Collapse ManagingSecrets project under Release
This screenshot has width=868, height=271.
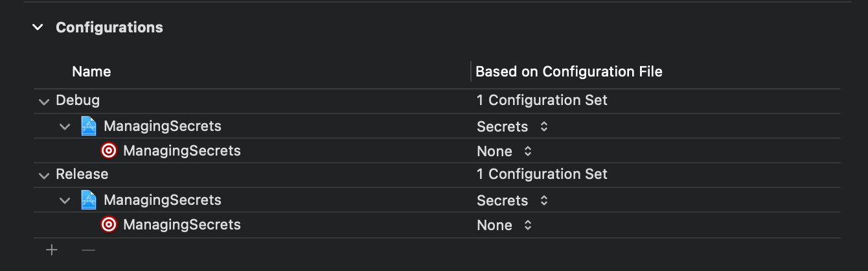click(x=65, y=200)
